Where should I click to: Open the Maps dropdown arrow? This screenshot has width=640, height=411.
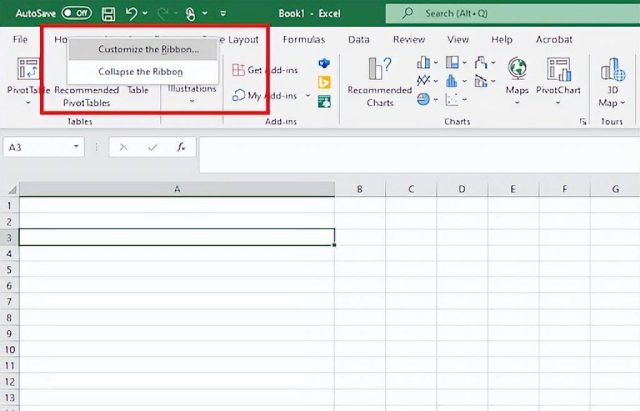517,102
